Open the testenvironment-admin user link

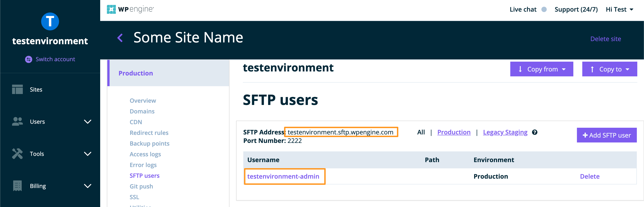(283, 177)
